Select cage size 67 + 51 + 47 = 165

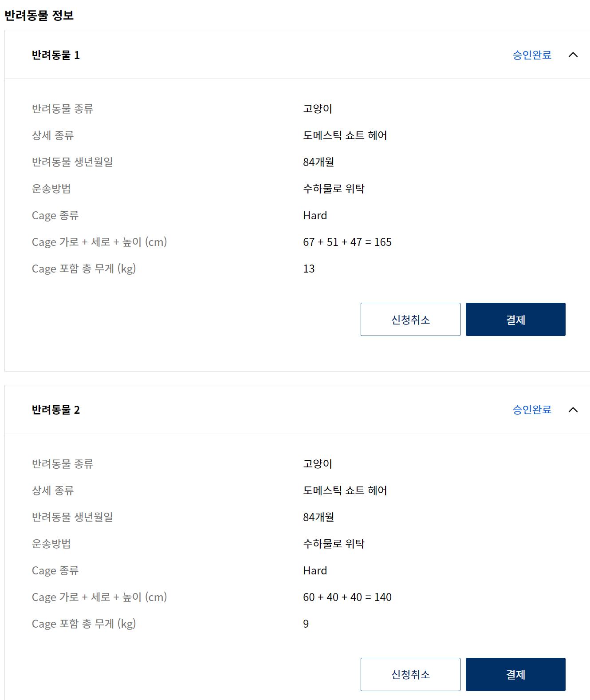(x=347, y=242)
